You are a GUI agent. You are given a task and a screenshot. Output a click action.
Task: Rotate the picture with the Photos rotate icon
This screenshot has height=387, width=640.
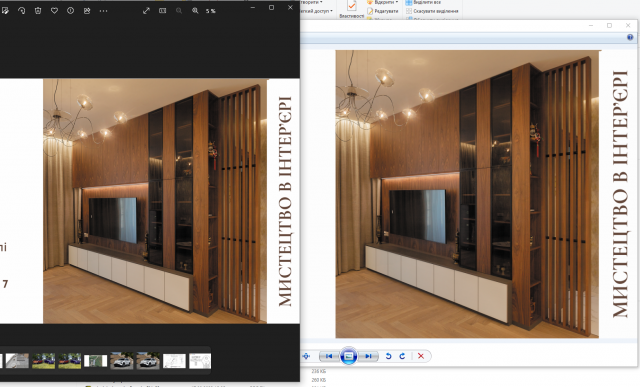(22, 11)
